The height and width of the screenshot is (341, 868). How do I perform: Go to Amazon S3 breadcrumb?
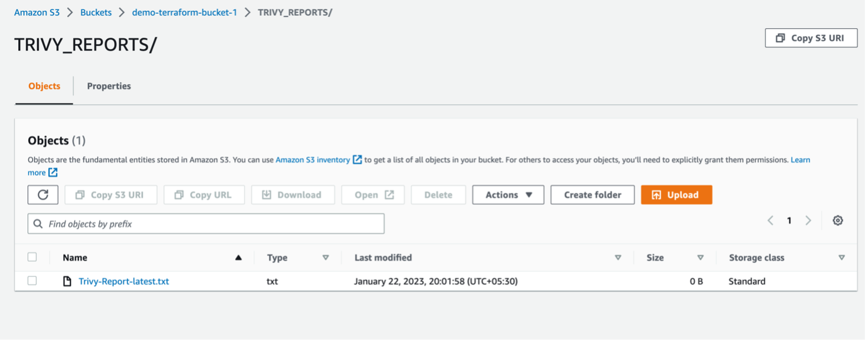(x=37, y=13)
